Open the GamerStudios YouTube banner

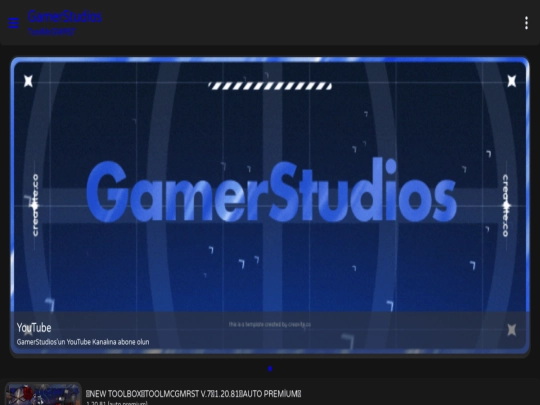(270, 206)
